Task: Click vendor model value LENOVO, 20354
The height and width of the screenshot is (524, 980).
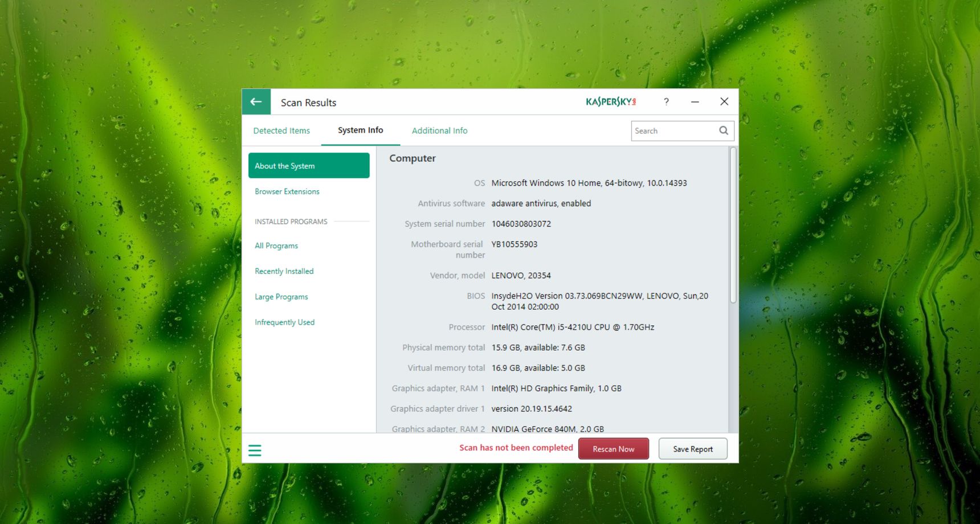Action: click(x=521, y=276)
